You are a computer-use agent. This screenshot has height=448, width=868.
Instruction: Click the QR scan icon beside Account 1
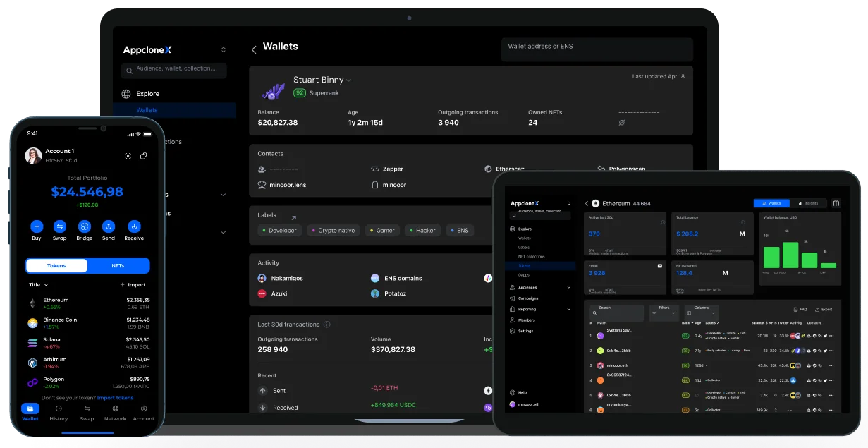point(128,156)
